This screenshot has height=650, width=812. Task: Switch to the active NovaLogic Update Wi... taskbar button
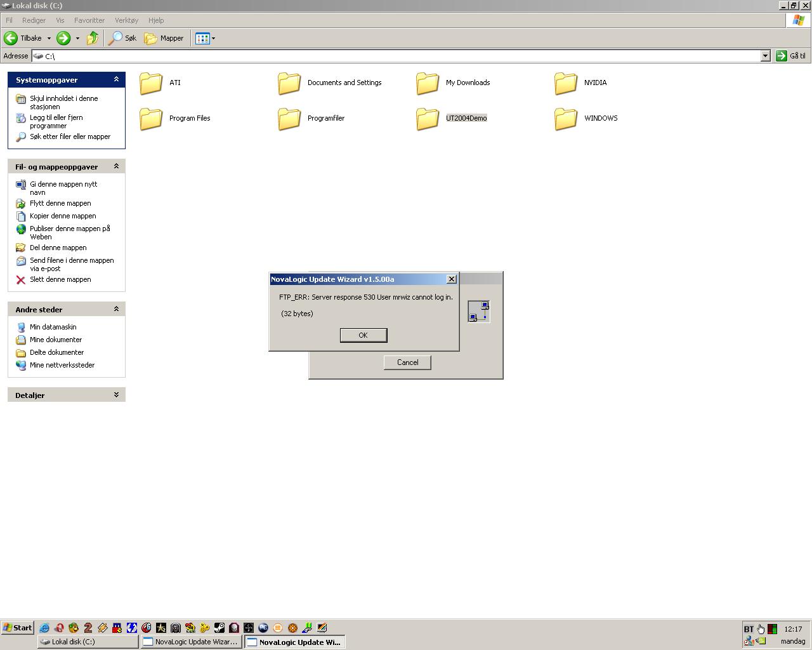pos(295,642)
